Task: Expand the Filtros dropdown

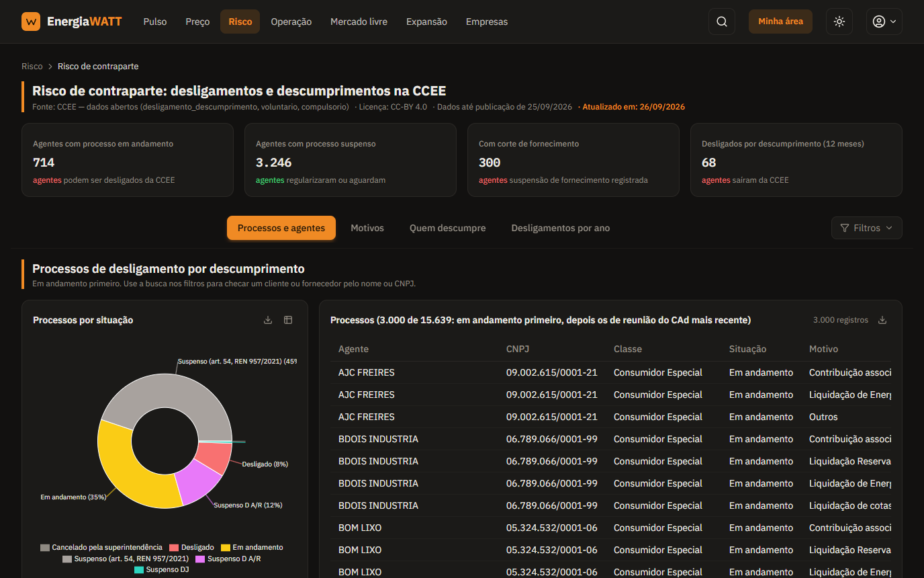Action: click(866, 228)
